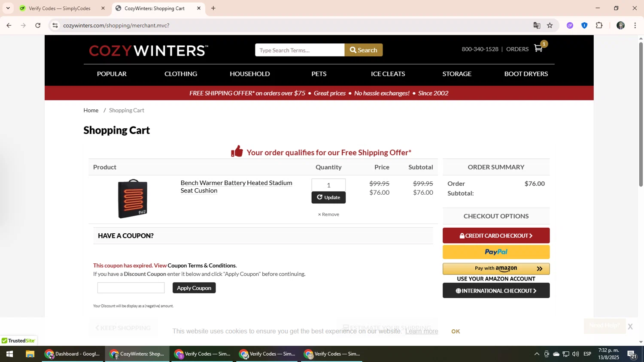Pay using the PayPal button
The width and height of the screenshot is (644, 362).
(x=496, y=252)
